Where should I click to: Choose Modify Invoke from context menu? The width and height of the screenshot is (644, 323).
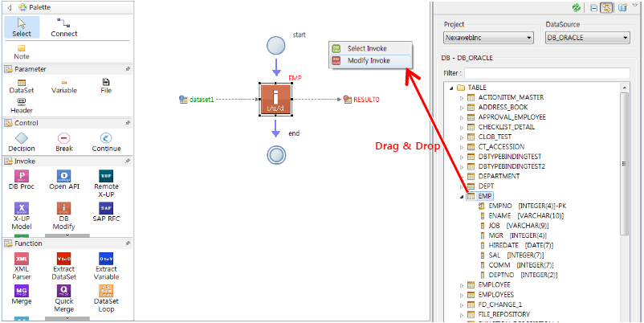pyautogui.click(x=369, y=60)
